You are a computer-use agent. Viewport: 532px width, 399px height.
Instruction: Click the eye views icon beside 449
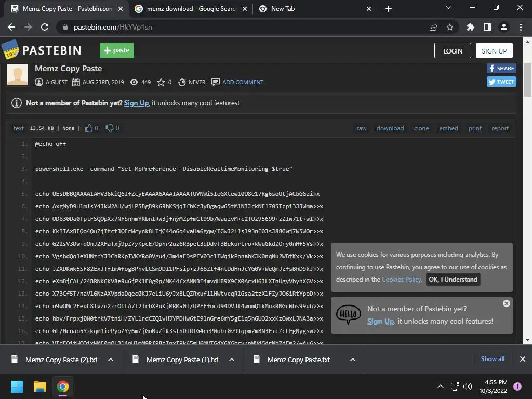click(x=134, y=82)
